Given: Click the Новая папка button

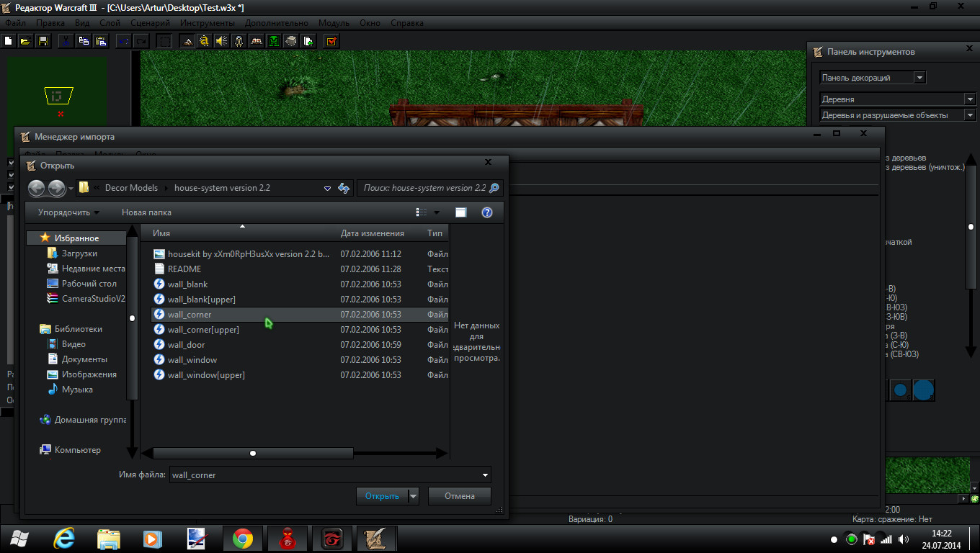Looking at the screenshot, I should [x=146, y=212].
